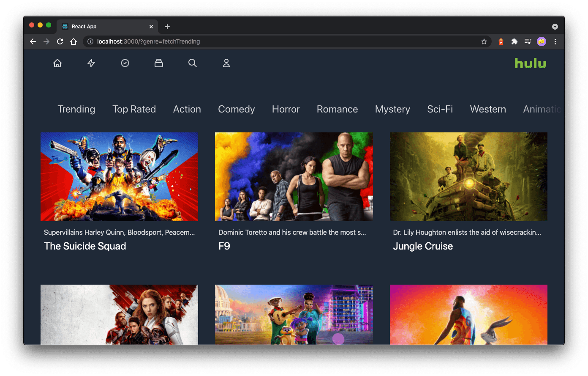The height and width of the screenshot is (376, 588).
Task: Click the green hulu logo
Action: tap(531, 63)
